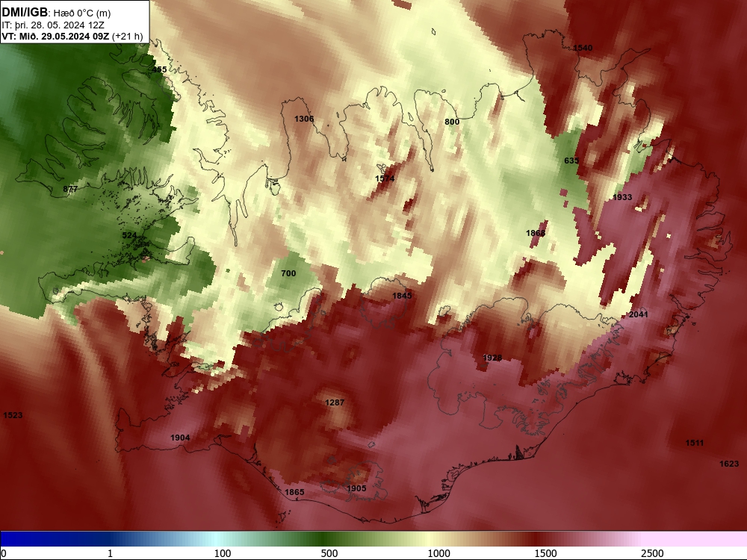Click the map value label 1904
The height and width of the screenshot is (560, 747).
pyautogui.click(x=180, y=438)
